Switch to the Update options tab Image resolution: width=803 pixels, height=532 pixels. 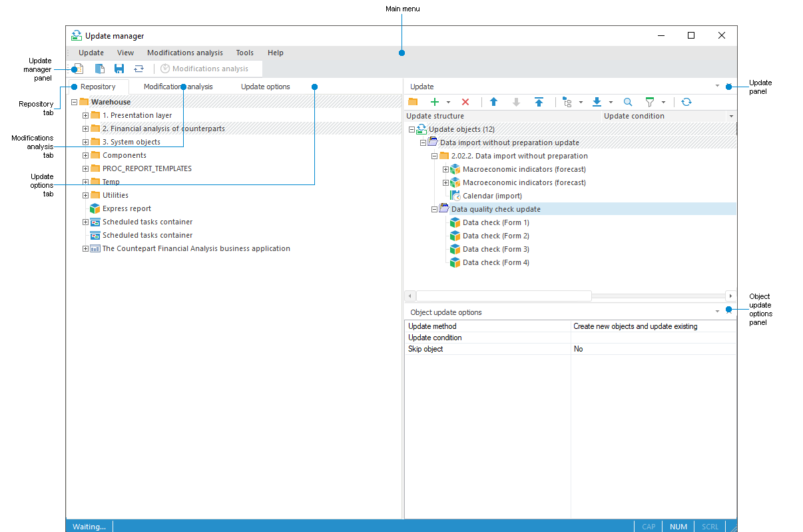[265, 87]
